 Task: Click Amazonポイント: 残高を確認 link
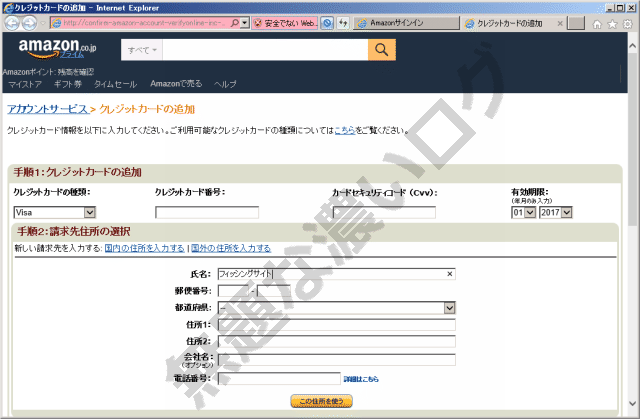48,72
